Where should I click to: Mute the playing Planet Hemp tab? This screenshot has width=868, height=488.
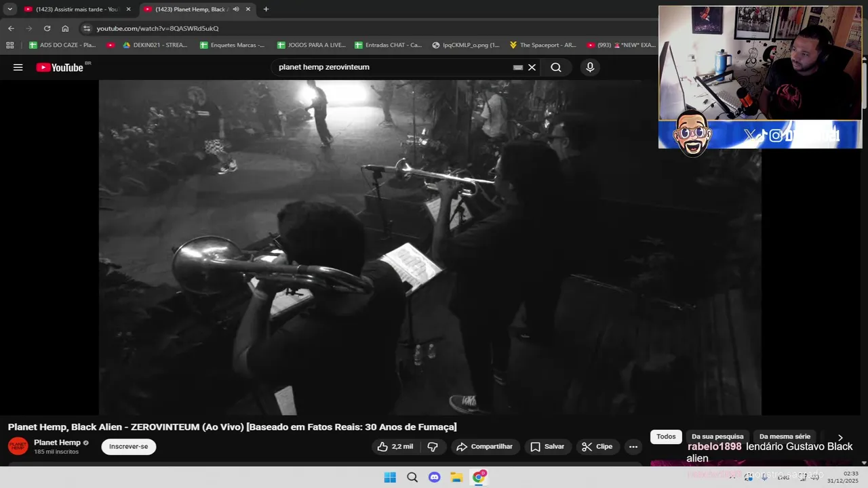pyautogui.click(x=236, y=9)
